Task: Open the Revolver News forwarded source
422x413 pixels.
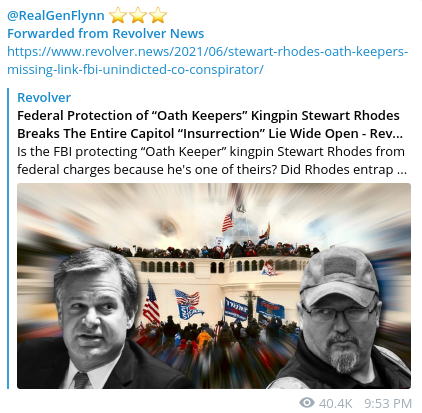Action: coord(158,34)
